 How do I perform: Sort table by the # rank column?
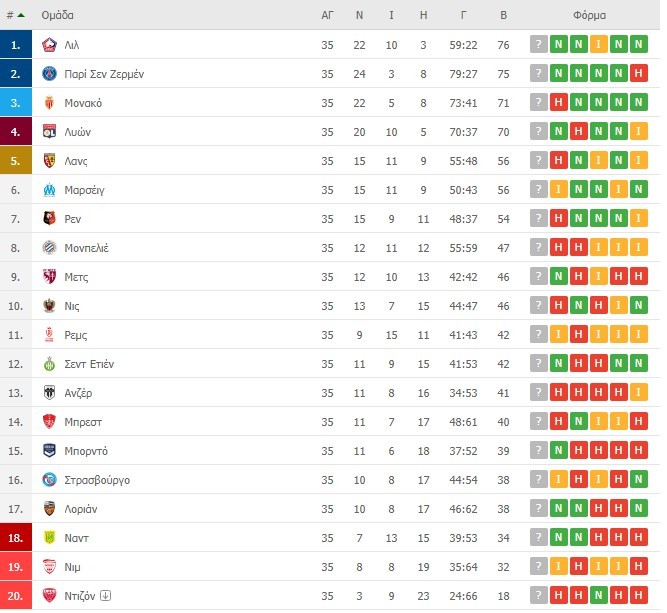[15, 16]
